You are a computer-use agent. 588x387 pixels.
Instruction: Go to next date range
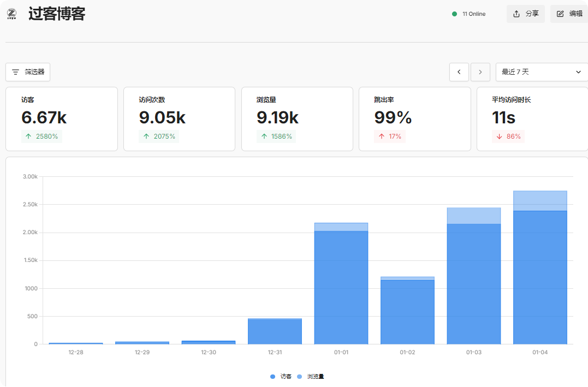pos(480,72)
